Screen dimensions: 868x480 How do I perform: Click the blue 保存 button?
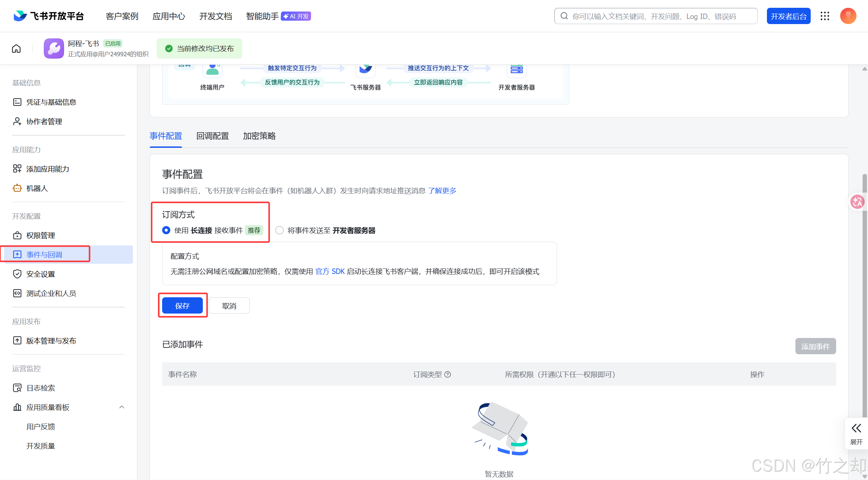[182, 306]
